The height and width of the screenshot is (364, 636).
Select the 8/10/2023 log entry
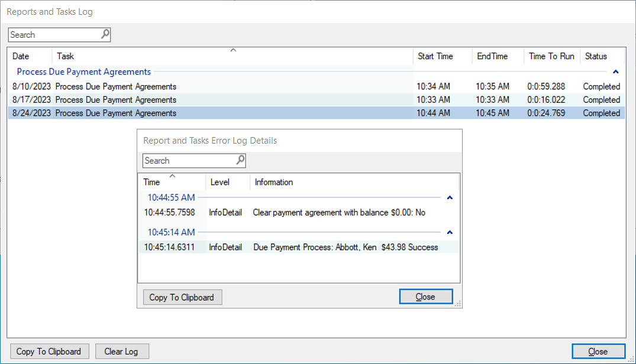pyautogui.click(x=177, y=86)
